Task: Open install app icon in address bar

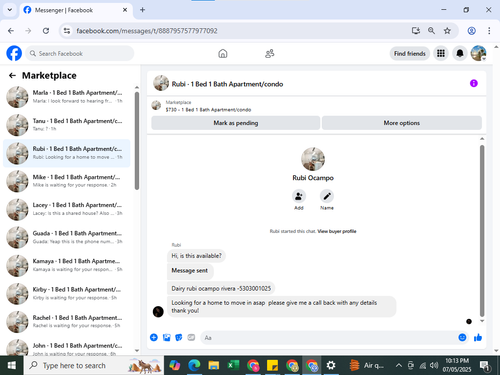Action: (x=416, y=31)
